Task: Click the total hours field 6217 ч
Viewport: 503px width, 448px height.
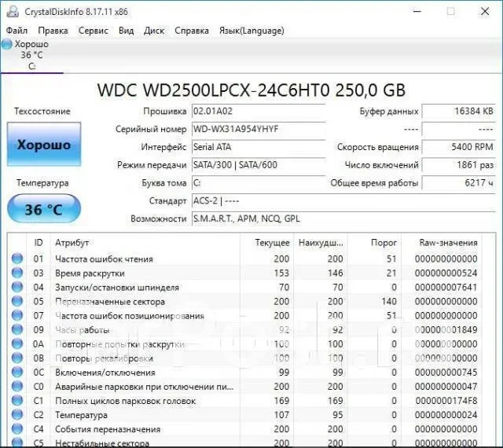Action: (x=459, y=183)
